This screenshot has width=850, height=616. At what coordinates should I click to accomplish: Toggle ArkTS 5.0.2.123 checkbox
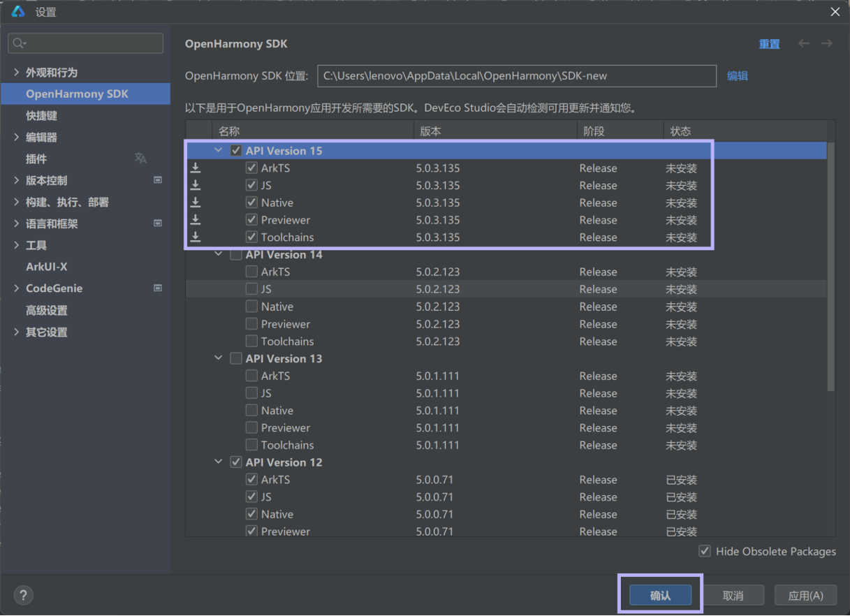click(251, 272)
